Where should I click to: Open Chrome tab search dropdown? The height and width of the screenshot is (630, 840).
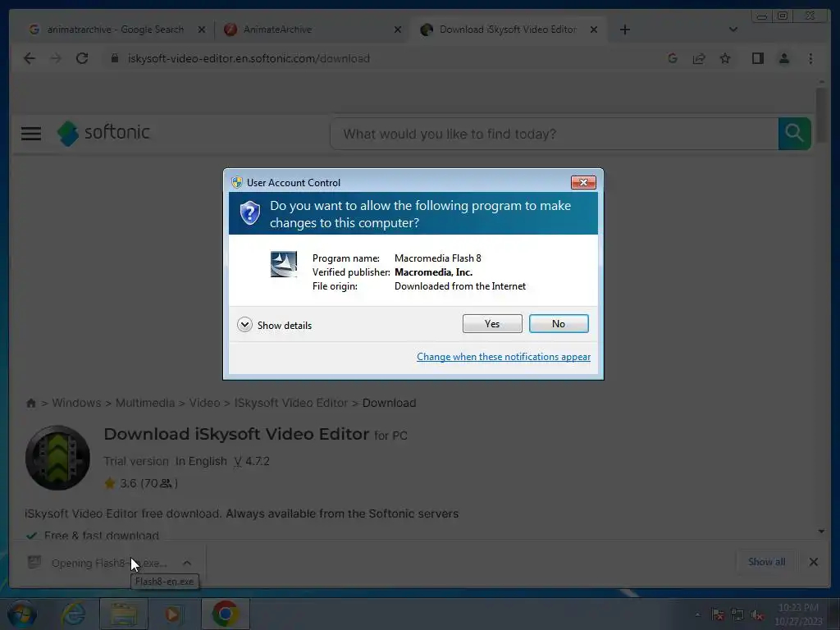[x=733, y=30]
